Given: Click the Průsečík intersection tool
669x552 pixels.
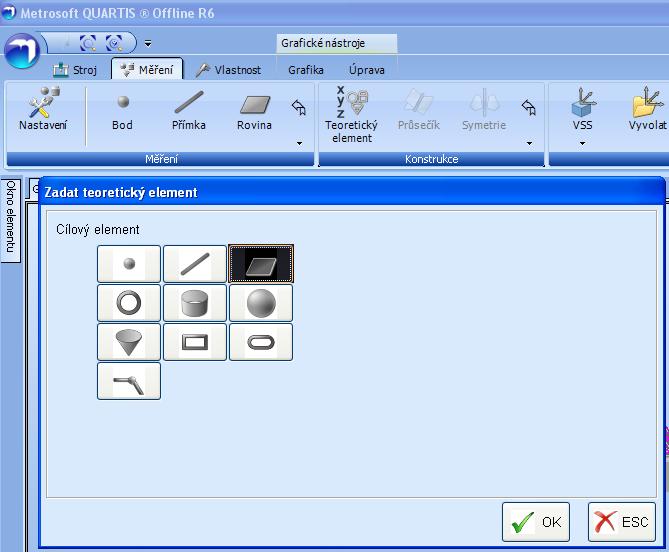Looking at the screenshot, I should 419,110.
